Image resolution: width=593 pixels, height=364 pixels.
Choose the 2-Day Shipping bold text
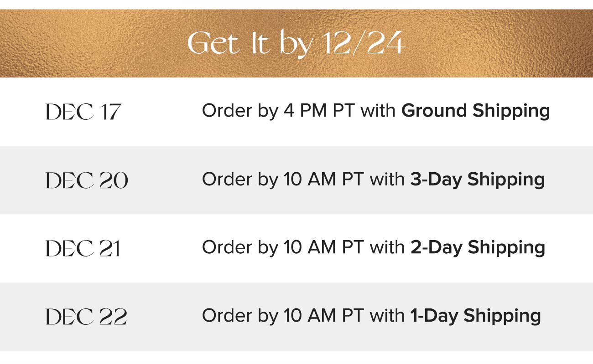pos(478,248)
